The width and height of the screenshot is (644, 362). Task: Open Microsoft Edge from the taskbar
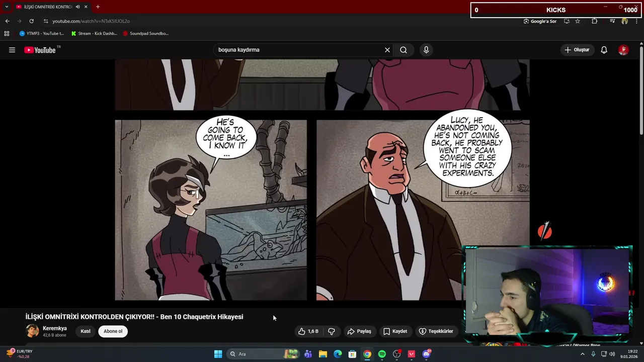point(338,354)
